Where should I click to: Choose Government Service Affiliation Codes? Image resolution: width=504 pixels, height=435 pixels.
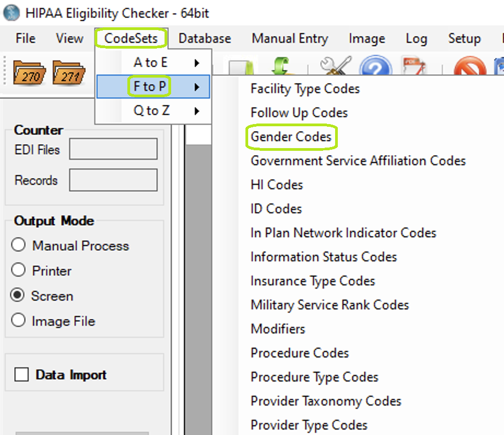click(x=358, y=161)
